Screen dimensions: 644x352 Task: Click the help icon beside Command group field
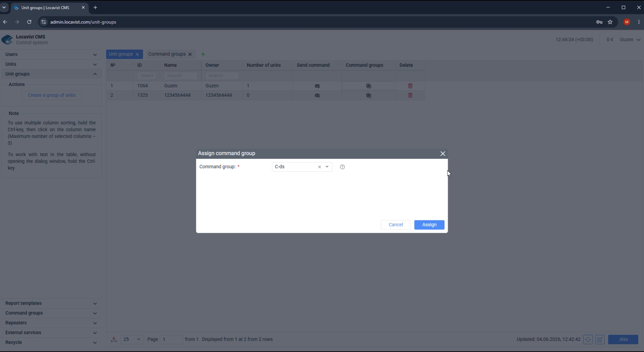pos(342,167)
